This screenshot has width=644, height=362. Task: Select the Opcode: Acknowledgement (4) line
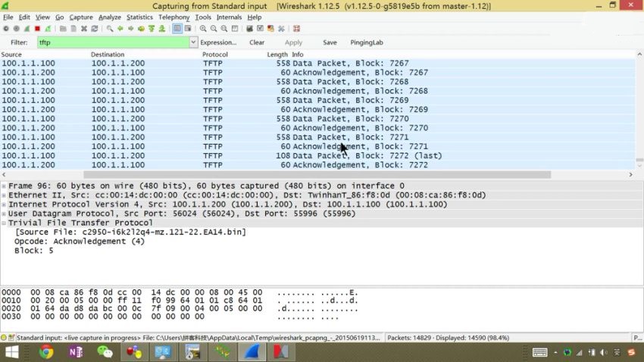tap(80, 242)
